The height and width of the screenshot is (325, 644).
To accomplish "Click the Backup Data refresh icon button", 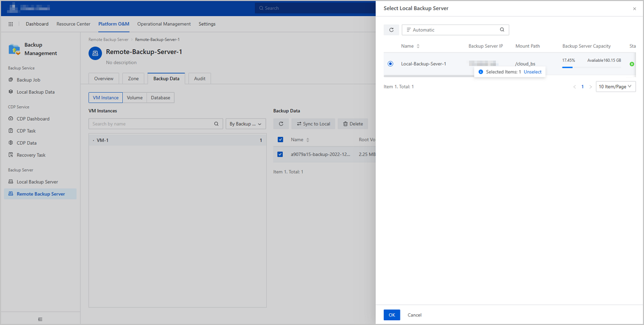I will click(x=281, y=124).
